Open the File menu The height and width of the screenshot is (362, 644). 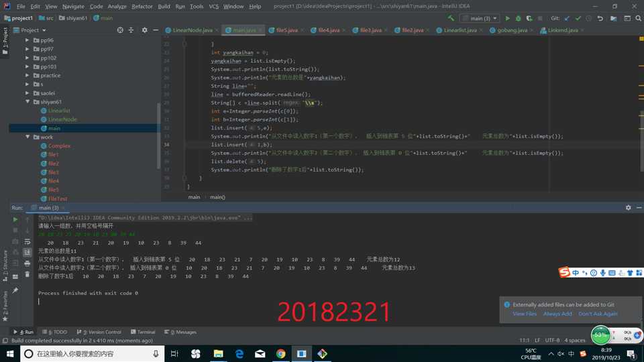tap(21, 6)
